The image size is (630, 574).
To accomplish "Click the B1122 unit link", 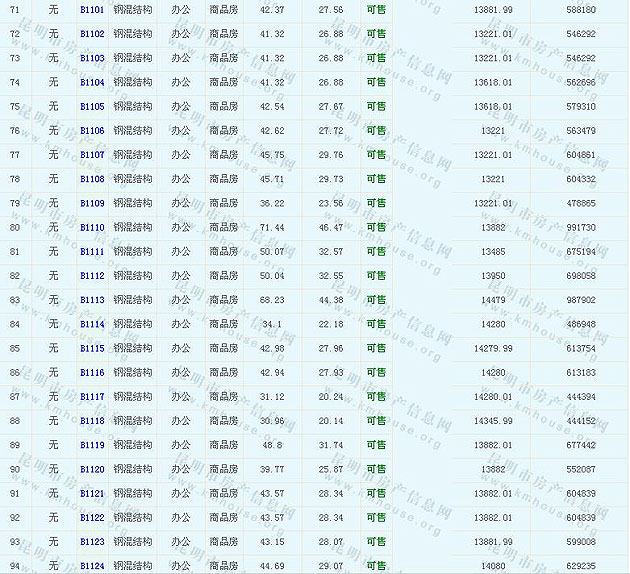I will click(x=92, y=517).
